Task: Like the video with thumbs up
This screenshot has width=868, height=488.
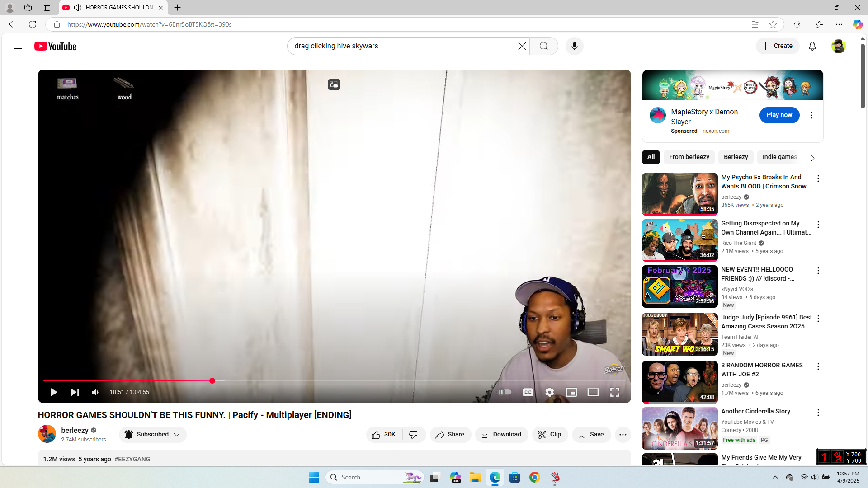Action: (384, 435)
